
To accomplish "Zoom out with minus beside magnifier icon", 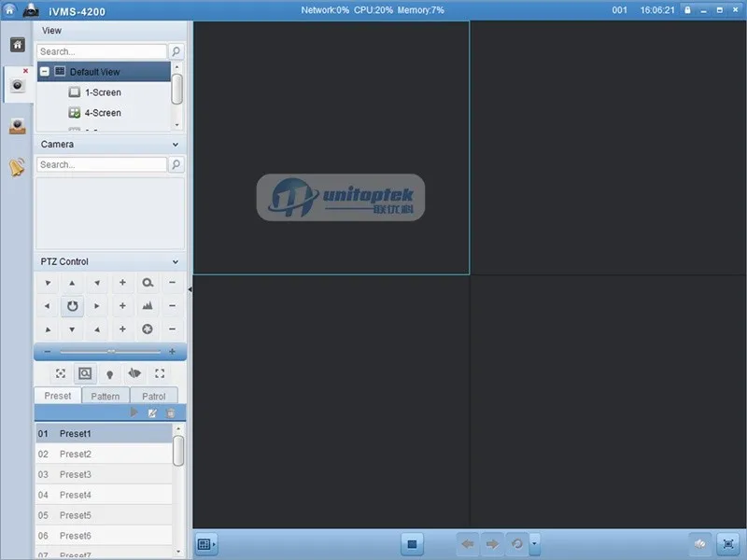I will tap(172, 283).
